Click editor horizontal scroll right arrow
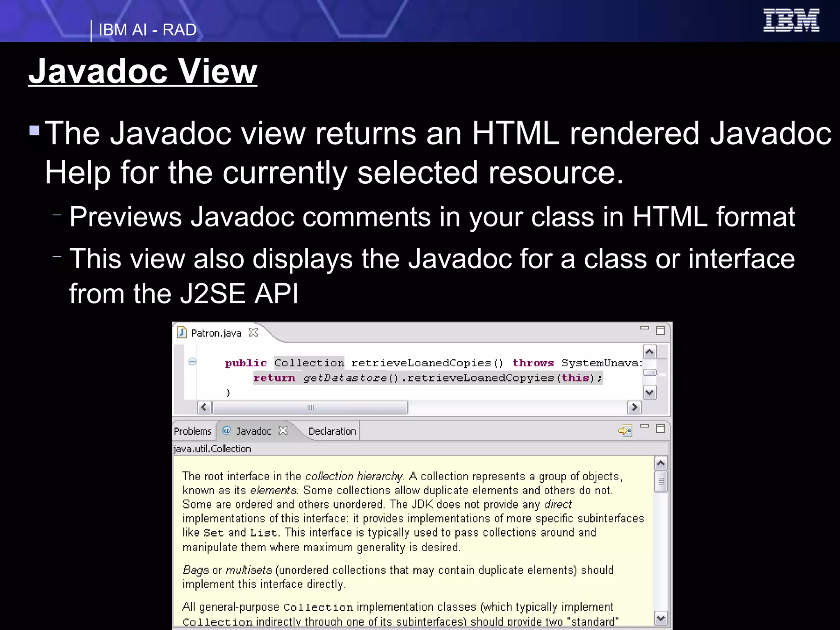 634,407
